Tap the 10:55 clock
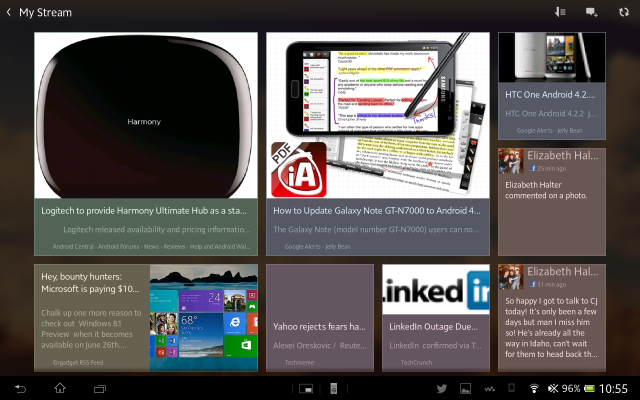This screenshot has width=640, height=400. (x=613, y=388)
